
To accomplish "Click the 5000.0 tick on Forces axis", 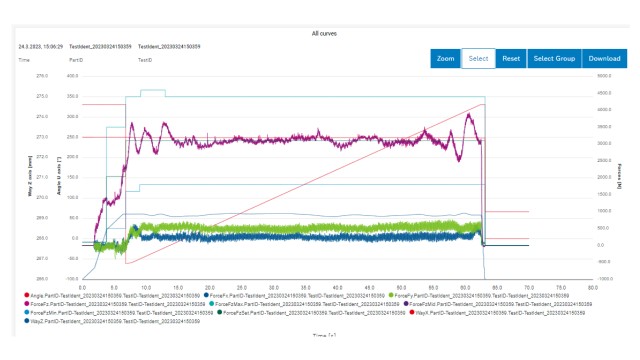I will click(604, 76).
